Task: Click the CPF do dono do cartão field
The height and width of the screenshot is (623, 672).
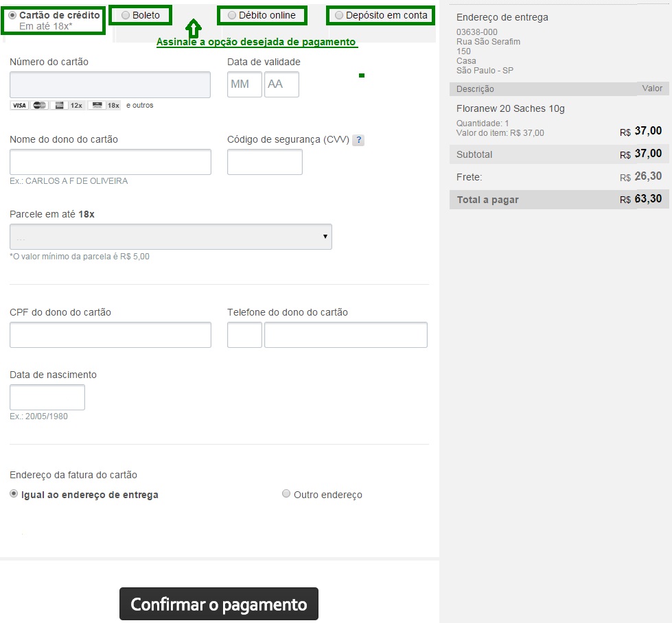Action: point(110,335)
